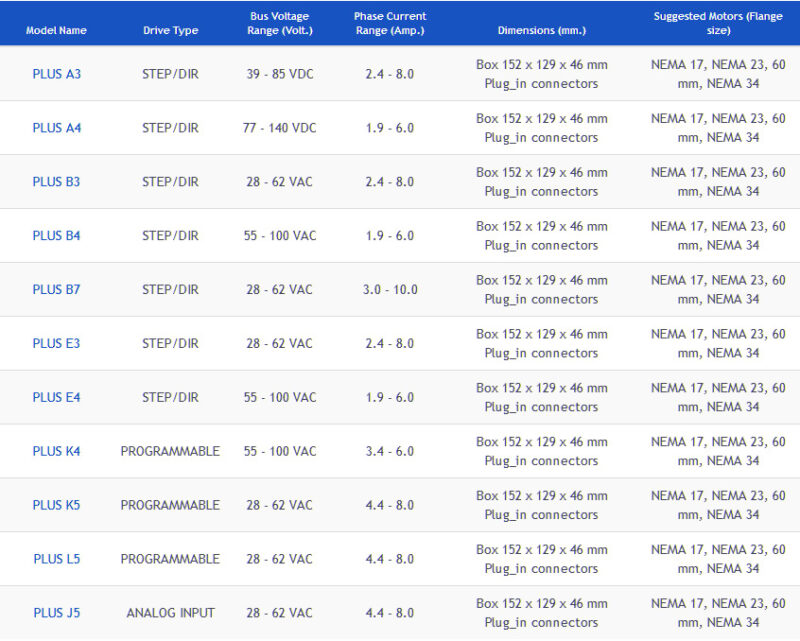Open the PLUS E4 model link
800x641 pixels.
56,398
